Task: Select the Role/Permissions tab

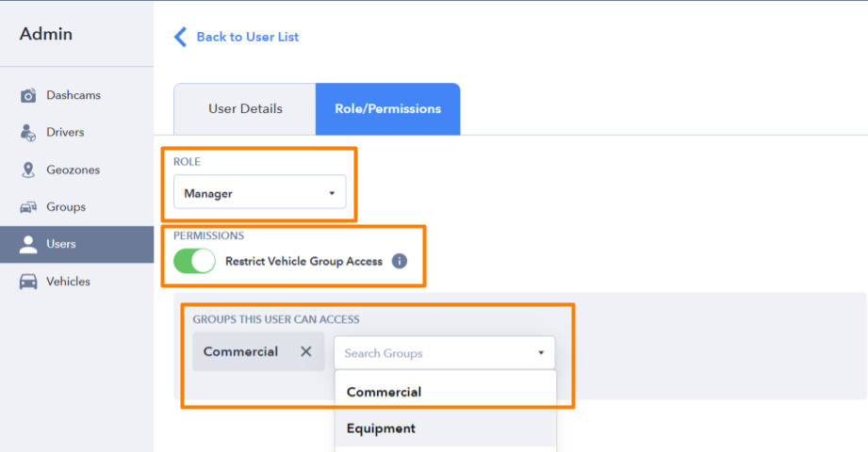Action: (388, 109)
